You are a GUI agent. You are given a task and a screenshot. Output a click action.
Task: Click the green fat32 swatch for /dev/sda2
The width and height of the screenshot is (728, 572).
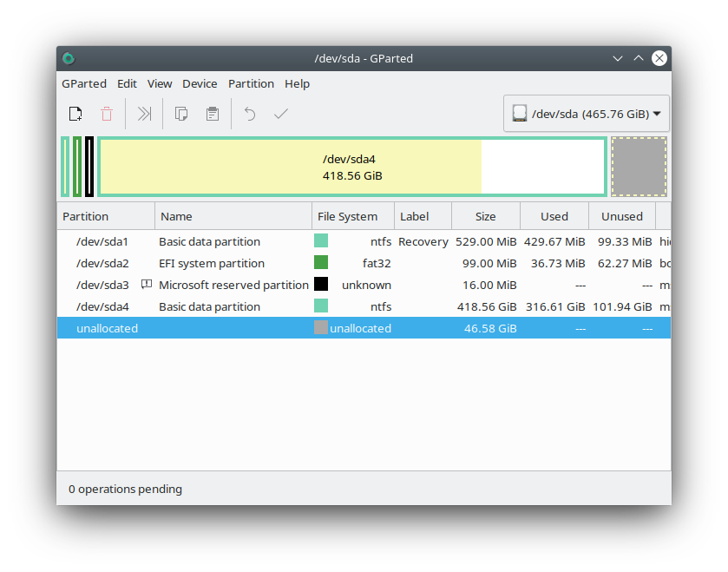[321, 263]
